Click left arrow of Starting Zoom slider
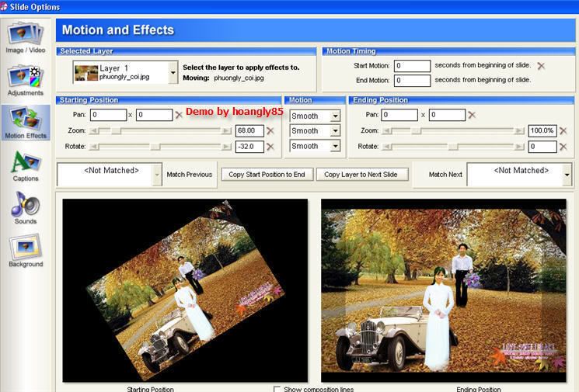Viewport: 579px width, 392px height. coord(94,131)
